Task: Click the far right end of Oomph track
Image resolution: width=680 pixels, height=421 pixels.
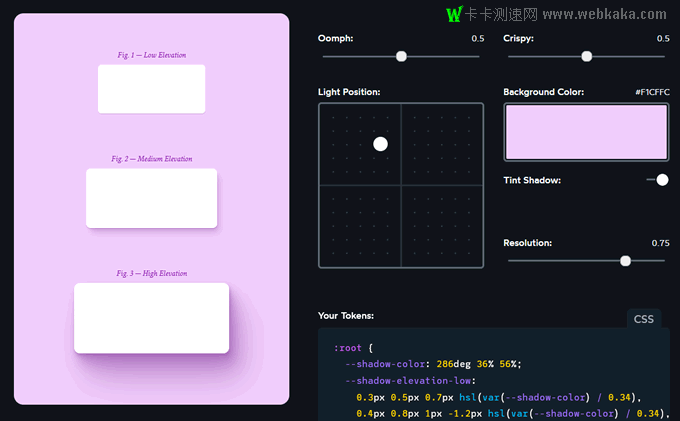Action: tap(478, 57)
